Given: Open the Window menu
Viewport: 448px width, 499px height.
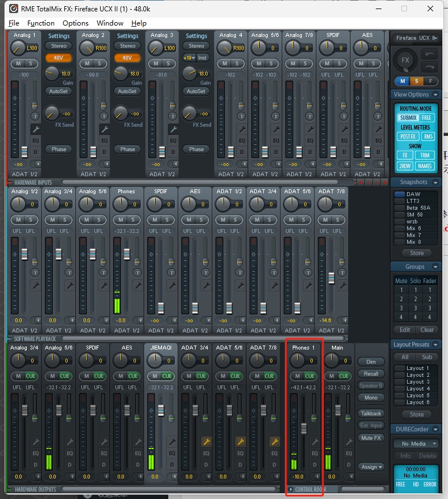Looking at the screenshot, I should click(x=110, y=23).
